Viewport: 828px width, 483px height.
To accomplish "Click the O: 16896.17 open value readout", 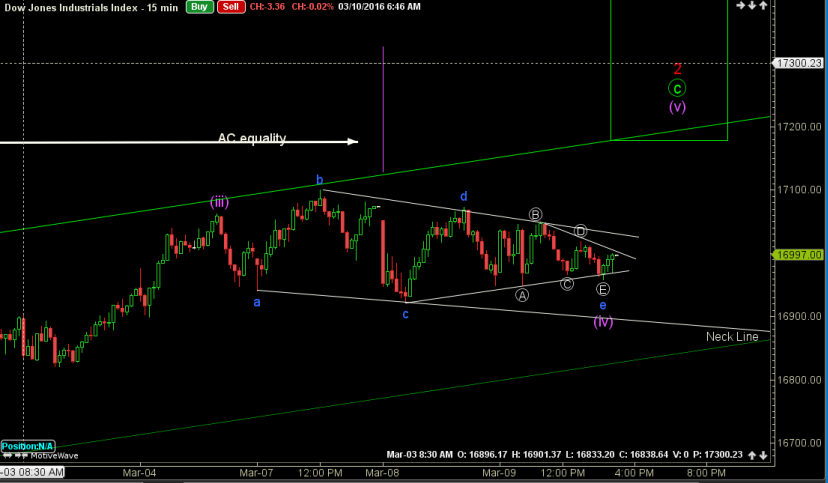I will [x=482, y=454].
